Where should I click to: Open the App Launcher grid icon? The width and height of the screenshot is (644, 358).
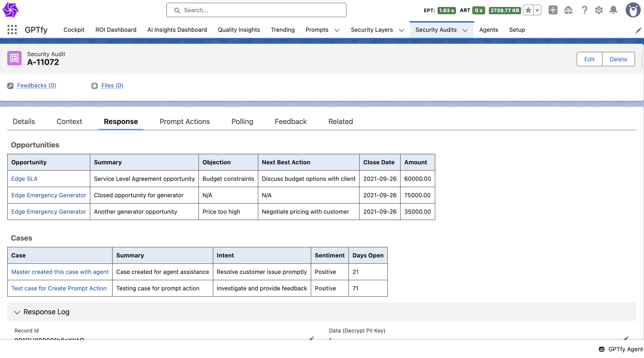click(12, 30)
